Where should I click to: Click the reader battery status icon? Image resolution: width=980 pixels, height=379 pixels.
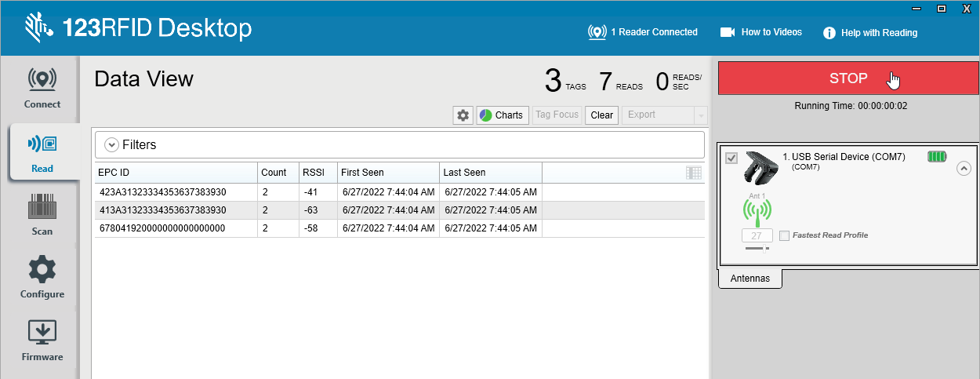937,157
